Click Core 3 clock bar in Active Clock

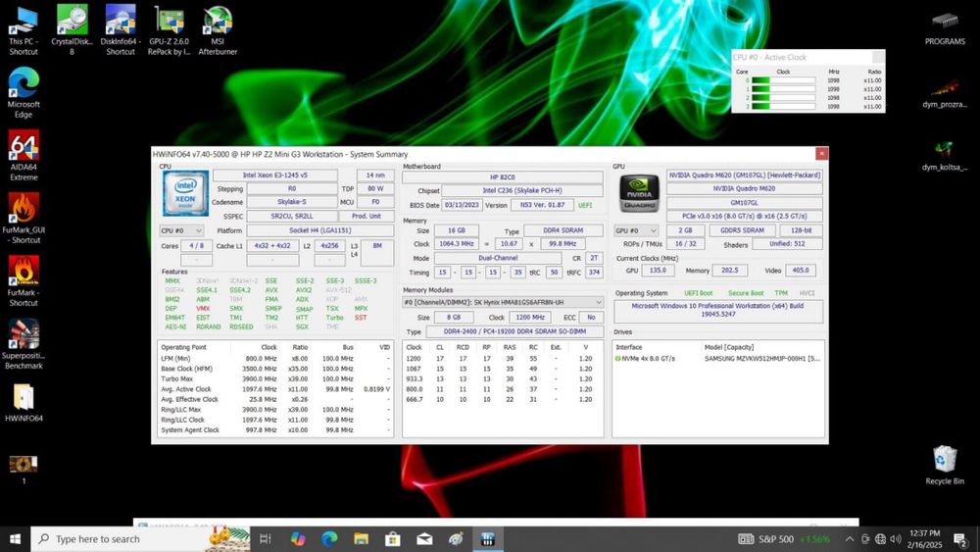(783, 106)
